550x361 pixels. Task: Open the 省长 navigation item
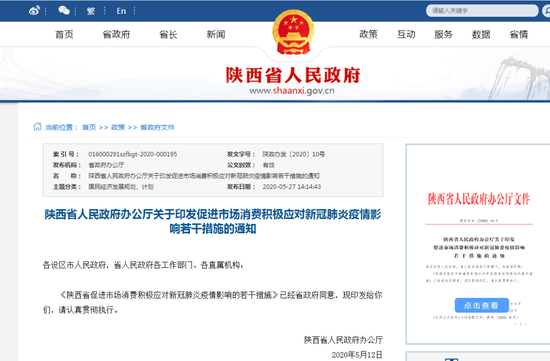(x=168, y=34)
